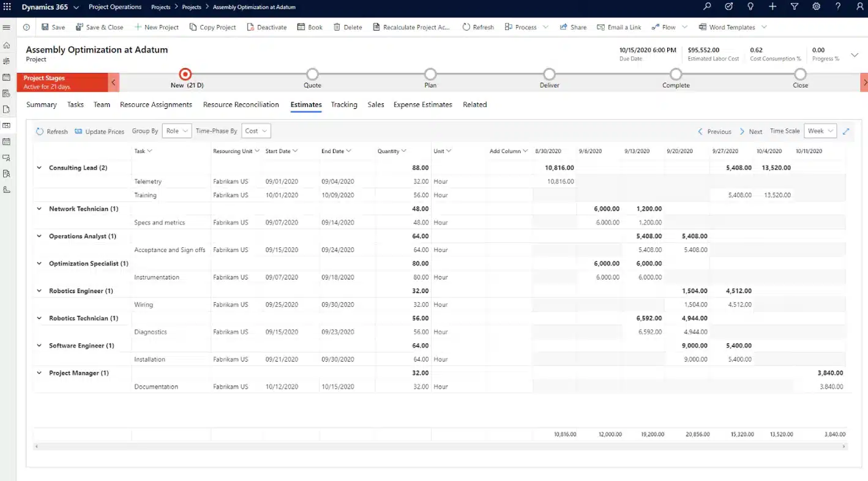The image size is (868, 481).
Task: Collapse the Operations Analyst group
Action: [39, 236]
